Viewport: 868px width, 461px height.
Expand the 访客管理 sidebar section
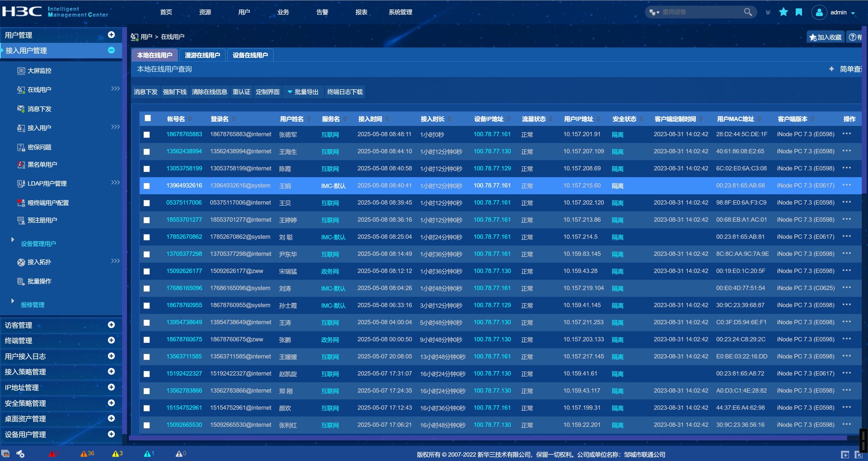click(x=111, y=325)
